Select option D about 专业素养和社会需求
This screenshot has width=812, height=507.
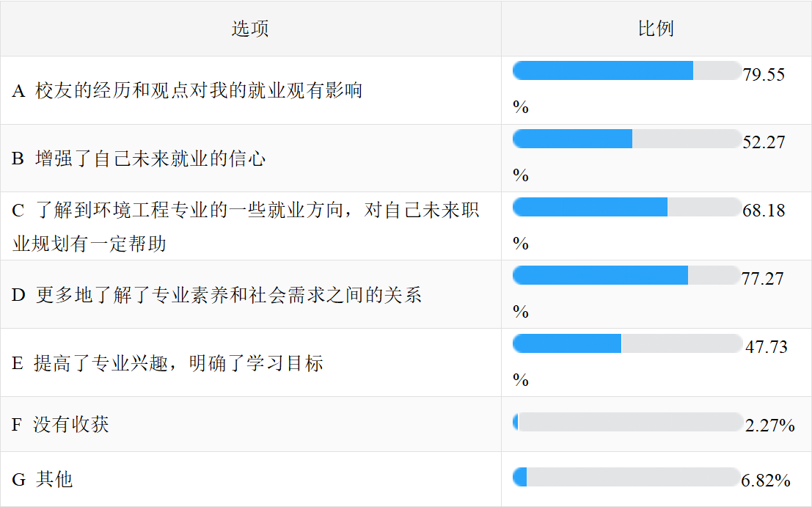click(x=217, y=295)
